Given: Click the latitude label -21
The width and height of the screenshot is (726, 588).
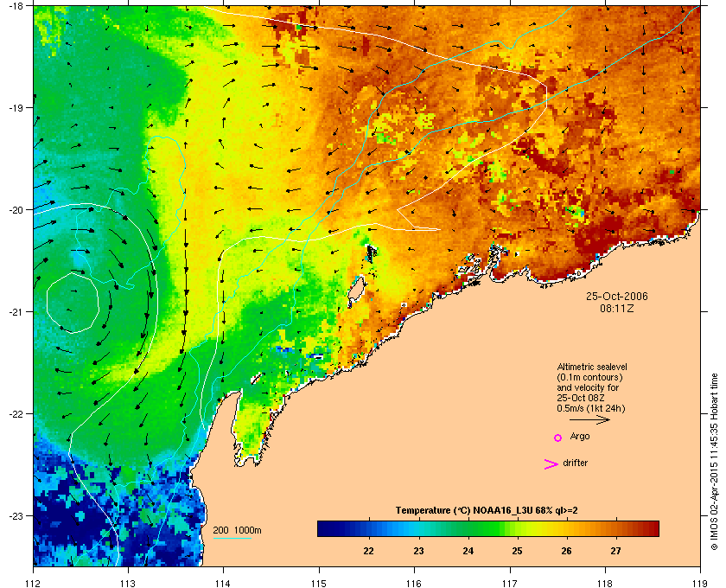Looking at the screenshot, I should 16,312.
